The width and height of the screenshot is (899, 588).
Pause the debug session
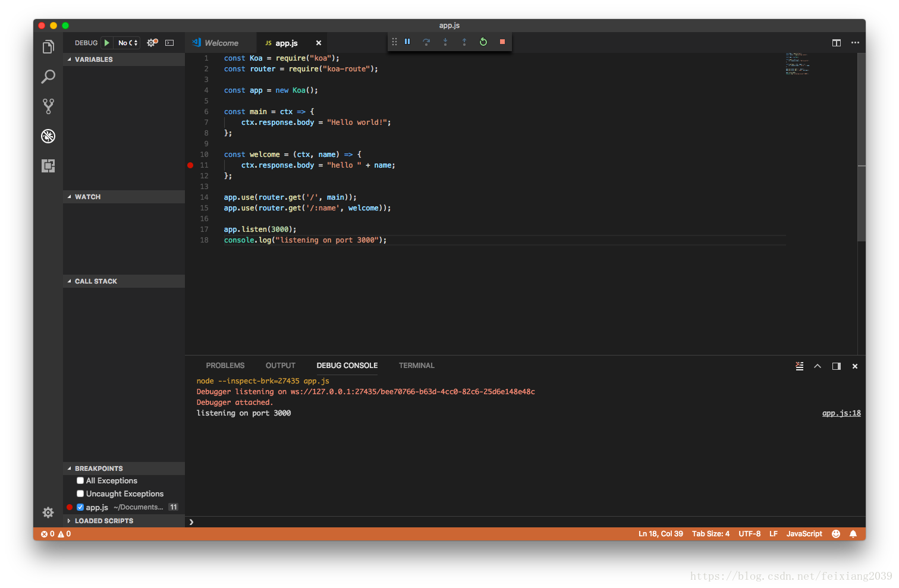coord(407,42)
